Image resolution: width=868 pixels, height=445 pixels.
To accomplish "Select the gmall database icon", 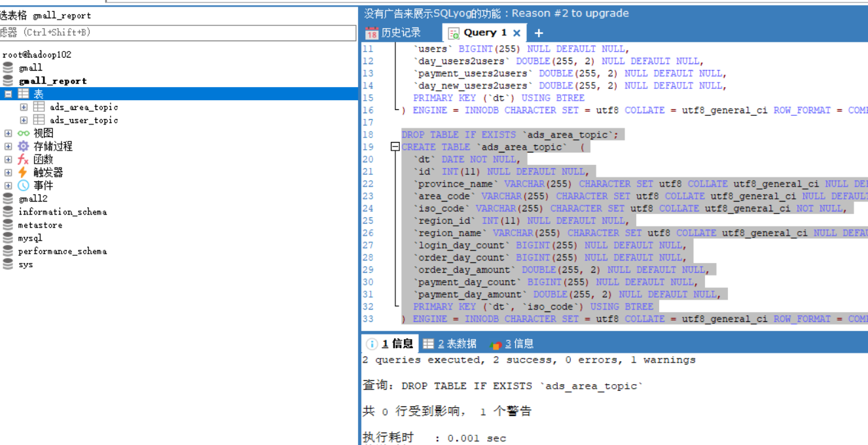I will (x=8, y=67).
